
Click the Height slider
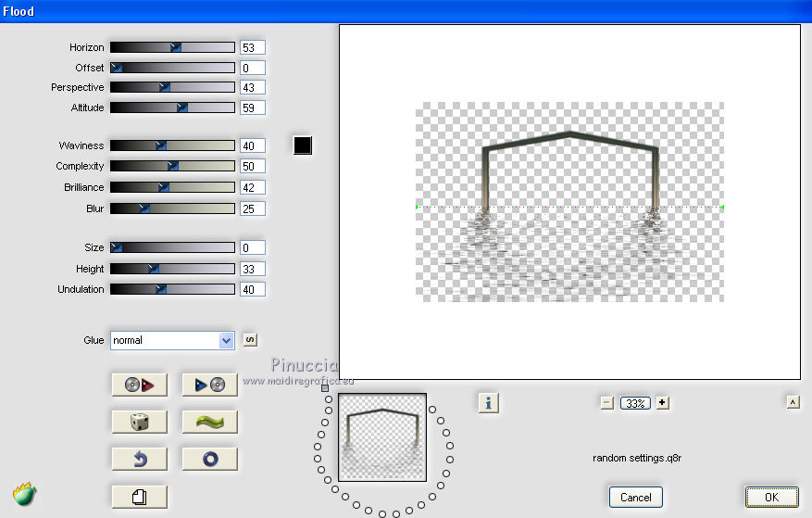pos(172,269)
